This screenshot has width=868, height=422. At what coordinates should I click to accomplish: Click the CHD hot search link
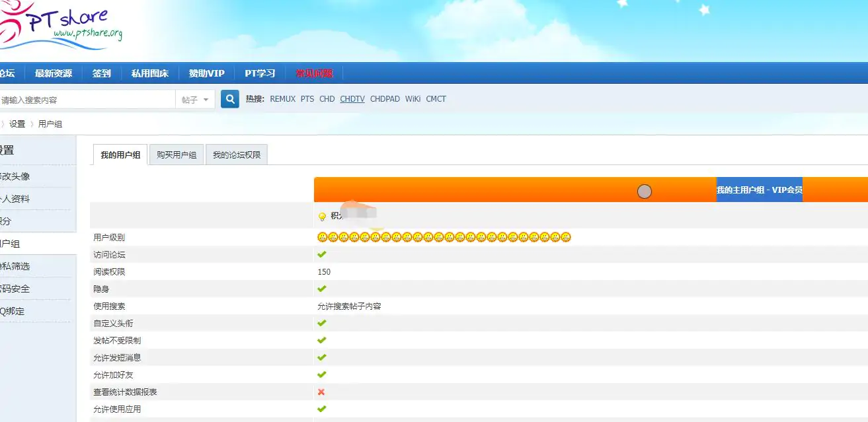[327, 99]
